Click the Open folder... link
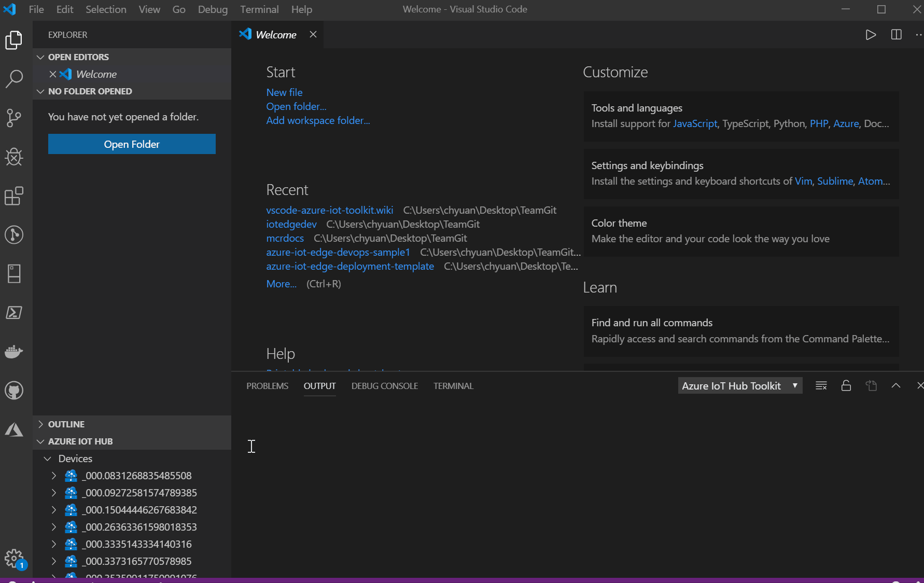The width and height of the screenshot is (924, 583). click(x=296, y=106)
